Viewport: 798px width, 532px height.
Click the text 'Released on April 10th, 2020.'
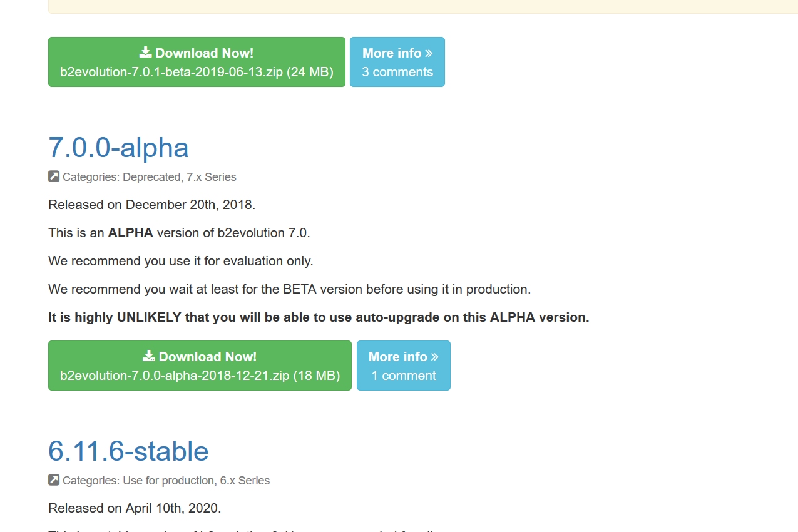pyautogui.click(x=135, y=508)
